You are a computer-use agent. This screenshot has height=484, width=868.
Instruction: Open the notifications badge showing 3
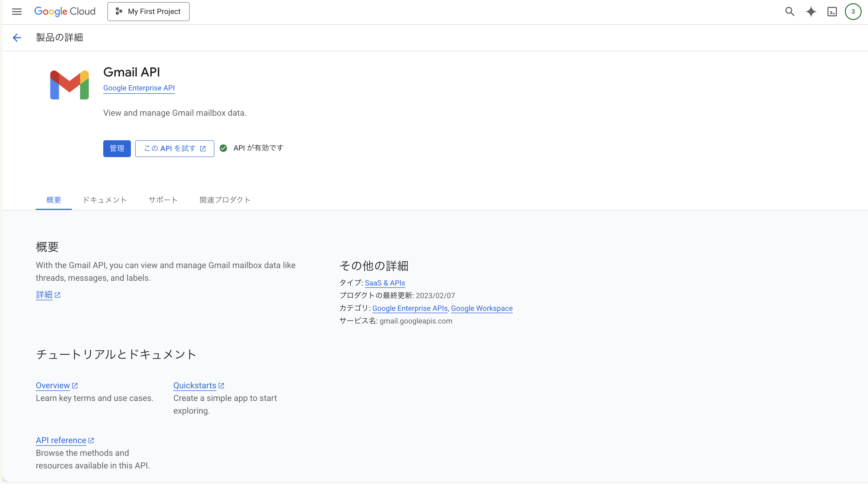853,12
